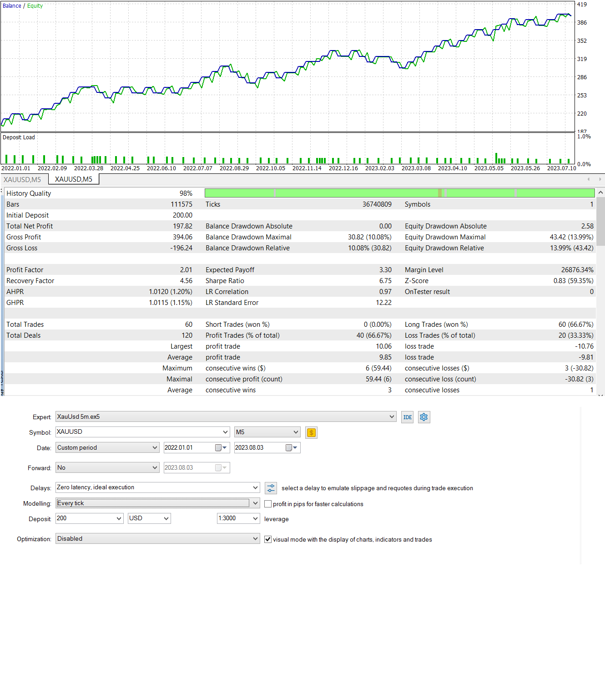Select Sharpe Ratio value 6.75
Image resolution: width=605 pixels, height=700 pixels.
click(x=385, y=281)
